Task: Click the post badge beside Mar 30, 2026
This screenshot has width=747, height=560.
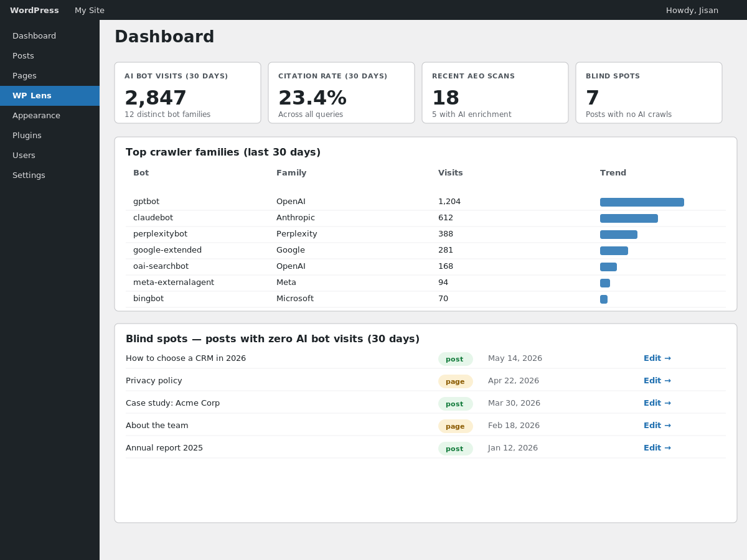Action: coord(456,404)
